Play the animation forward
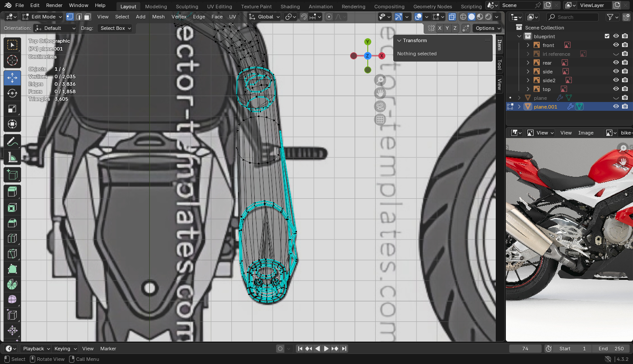The height and width of the screenshot is (364, 633). coord(326,349)
